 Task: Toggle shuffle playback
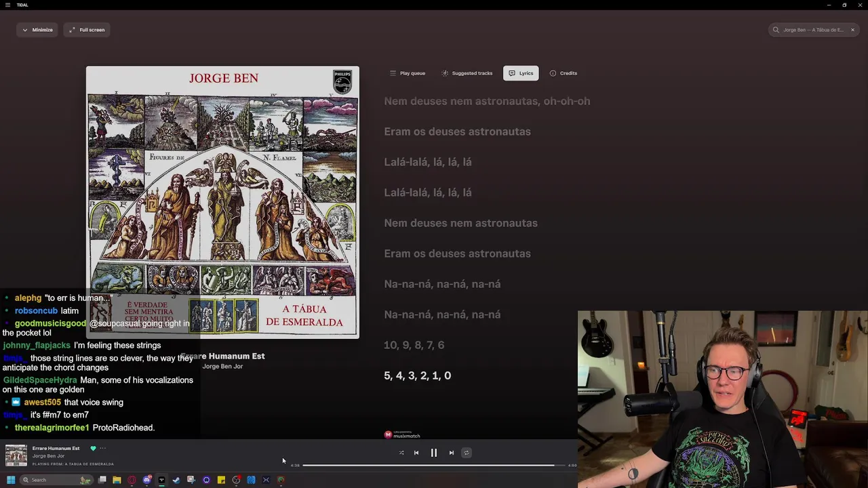[x=401, y=453]
